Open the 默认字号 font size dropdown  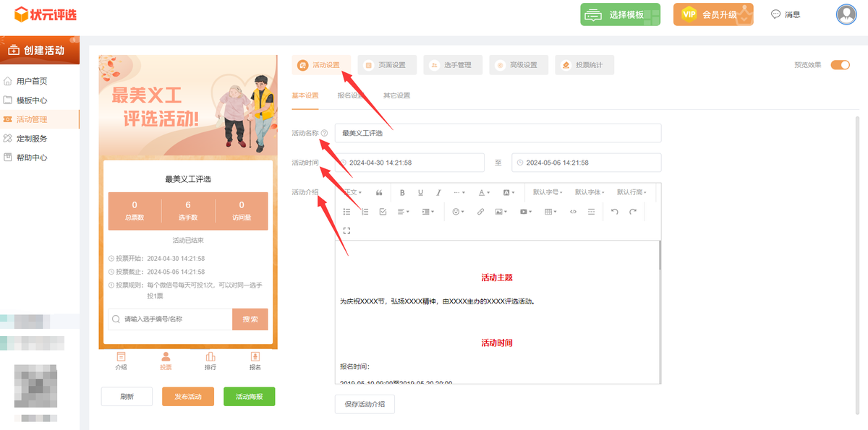tap(548, 193)
